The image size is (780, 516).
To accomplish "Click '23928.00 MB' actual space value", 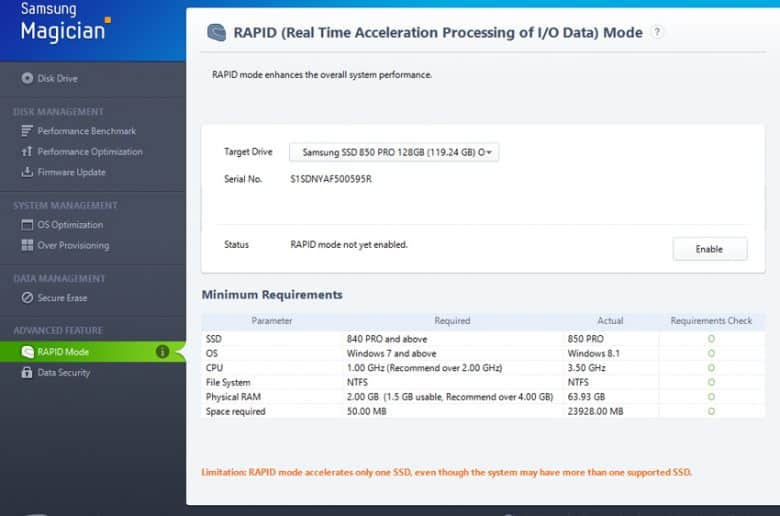I will click(595, 412).
